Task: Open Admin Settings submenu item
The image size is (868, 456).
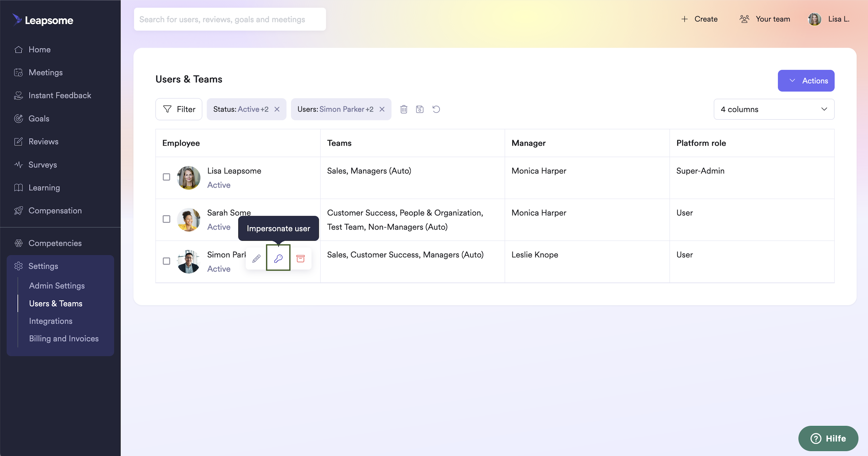Action: click(57, 286)
